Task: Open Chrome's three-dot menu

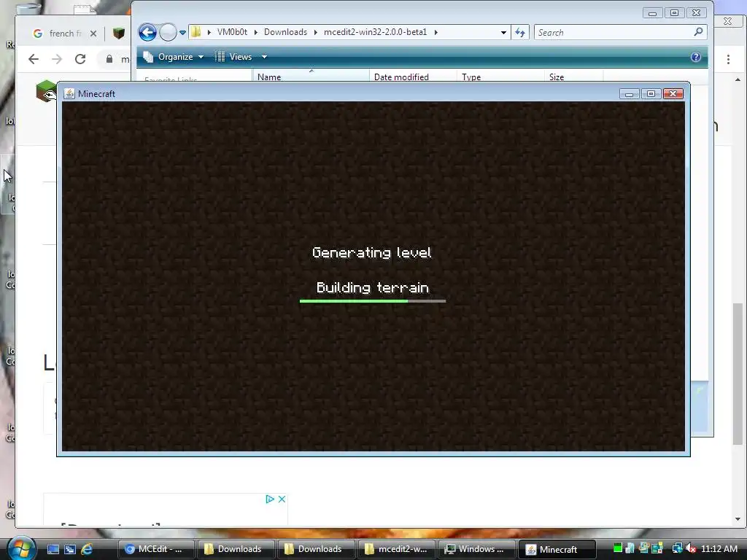Action: 729,59
